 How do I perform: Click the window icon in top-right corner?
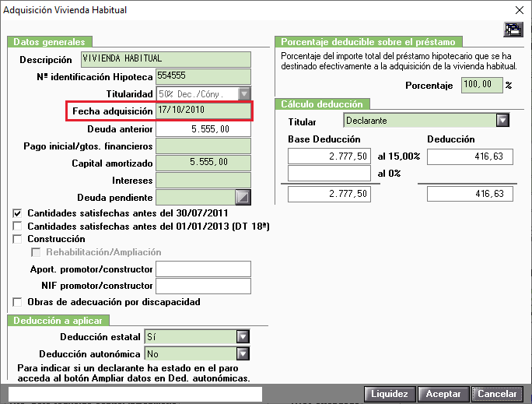pos(513,30)
